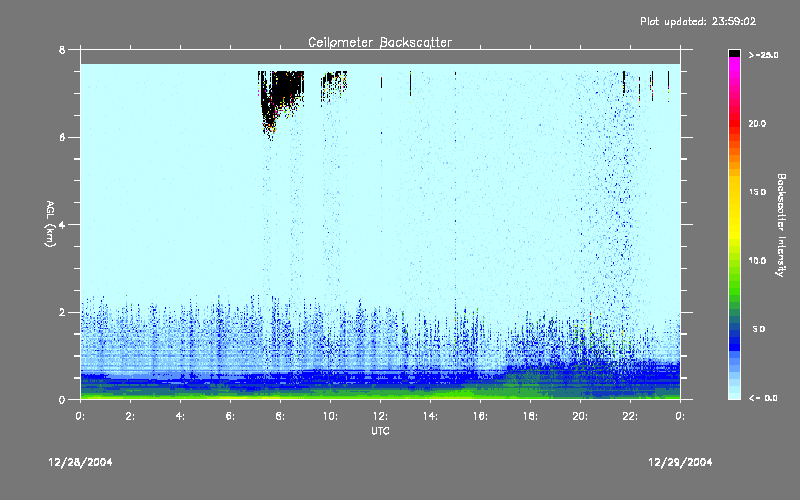Click the x-axis tick label 2:
Viewport: 800px width, 500px height.
[130, 416]
